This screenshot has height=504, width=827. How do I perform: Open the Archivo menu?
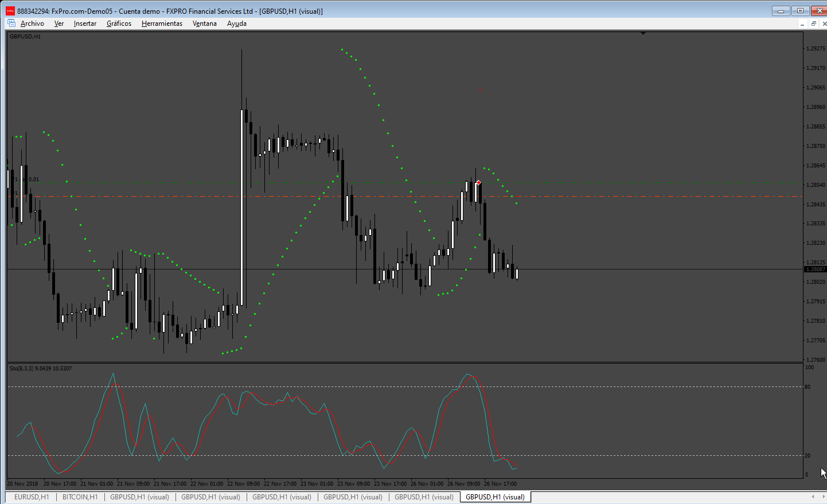click(32, 24)
